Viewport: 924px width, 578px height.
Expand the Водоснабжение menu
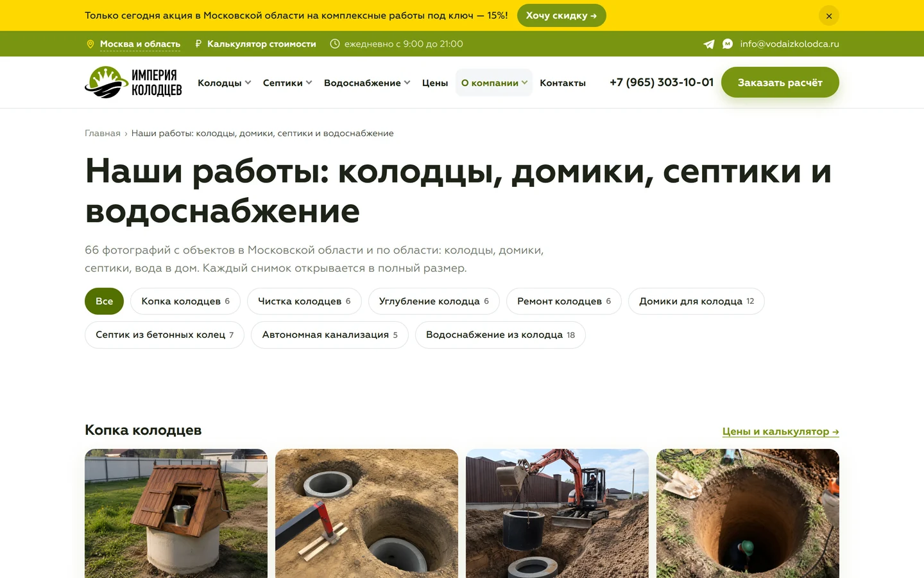[367, 83]
